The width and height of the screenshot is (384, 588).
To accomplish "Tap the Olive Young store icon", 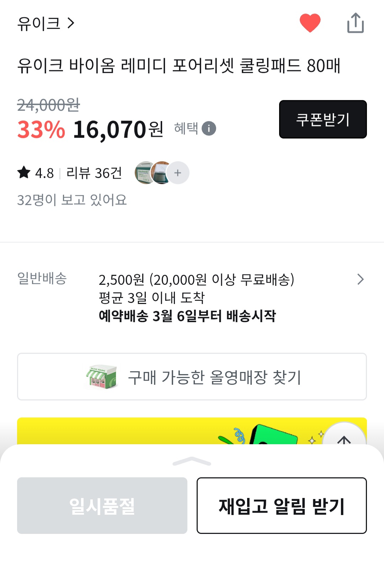I will (x=102, y=376).
